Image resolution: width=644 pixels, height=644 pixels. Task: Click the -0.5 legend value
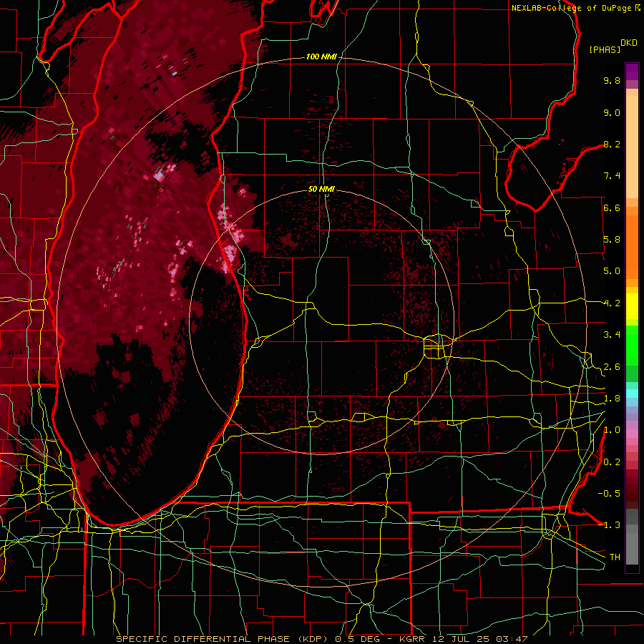pyautogui.click(x=609, y=494)
